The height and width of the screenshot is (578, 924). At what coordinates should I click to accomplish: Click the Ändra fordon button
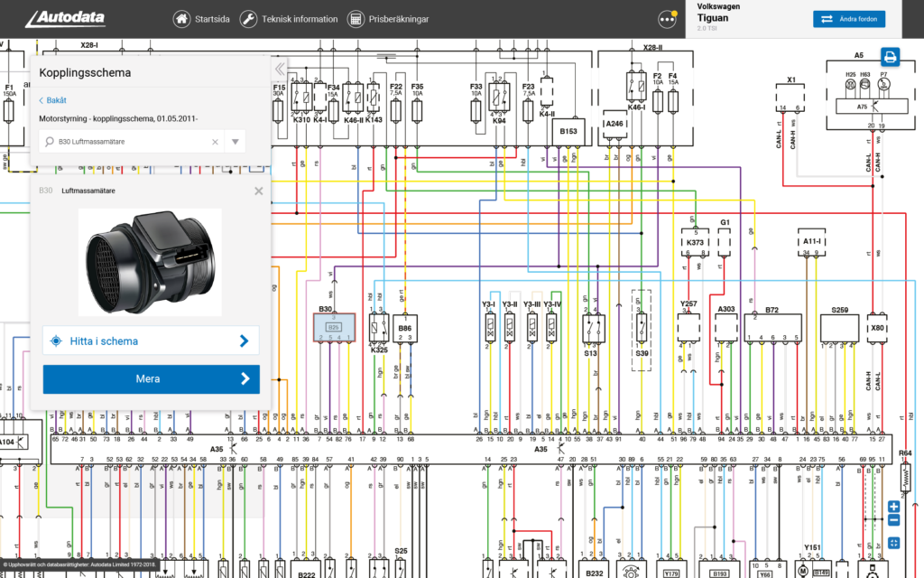tap(848, 19)
